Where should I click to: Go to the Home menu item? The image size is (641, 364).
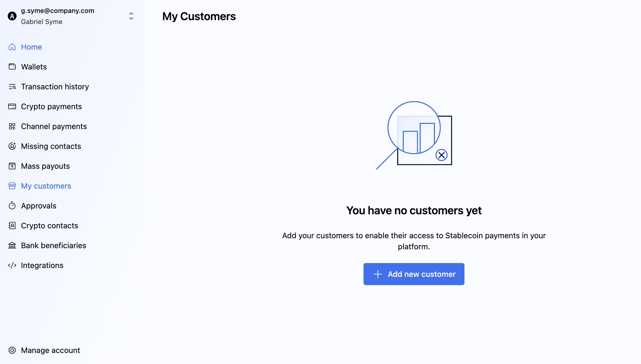tap(31, 47)
